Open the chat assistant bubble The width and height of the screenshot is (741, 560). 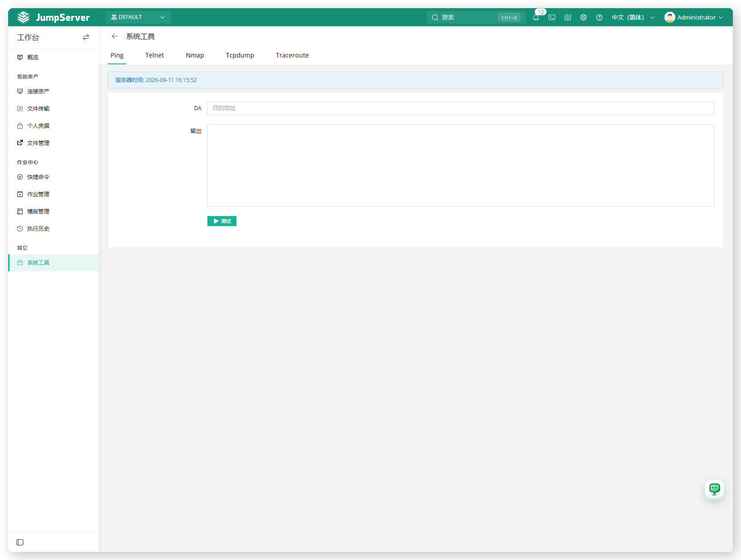click(714, 489)
